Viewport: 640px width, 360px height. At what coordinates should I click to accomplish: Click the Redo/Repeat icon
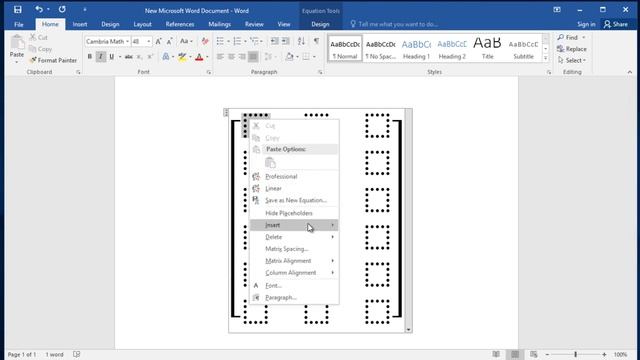click(x=62, y=9)
